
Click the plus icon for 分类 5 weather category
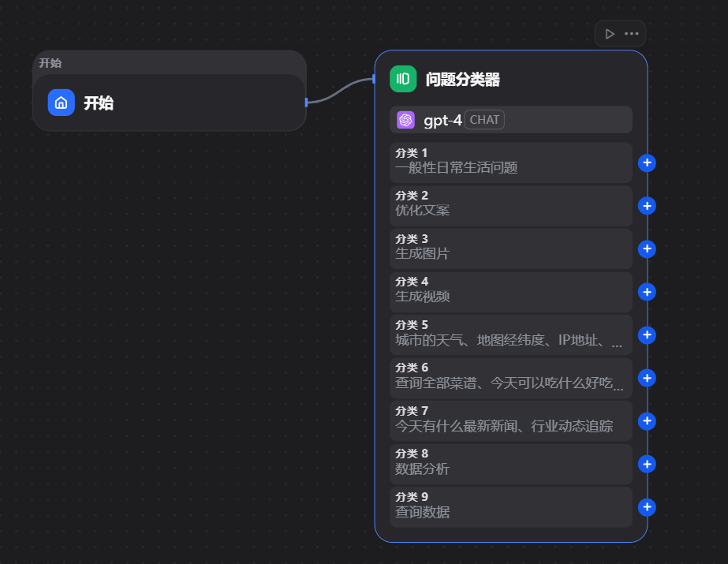click(647, 335)
